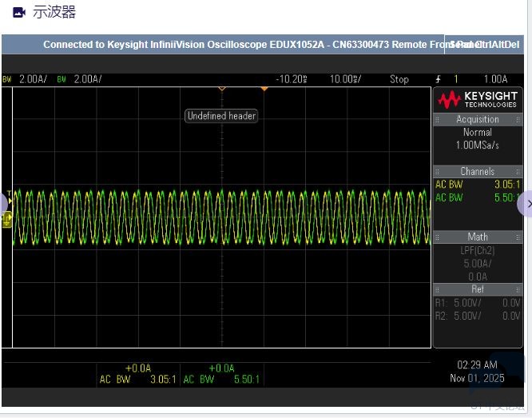Open the Math panel header
Viewport: 532px width, 418px height.
(x=477, y=237)
